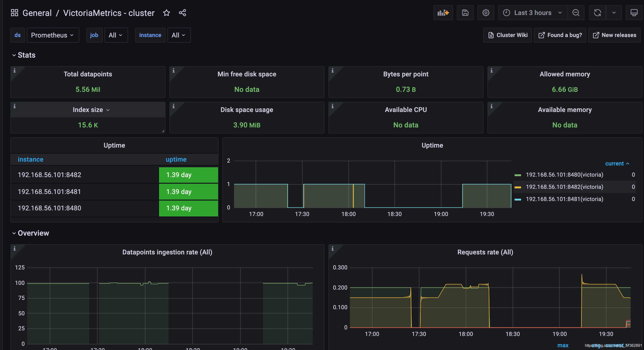Show info for Requests rate panel
Screen dimensions: 644x350
pyautogui.click(x=333, y=249)
